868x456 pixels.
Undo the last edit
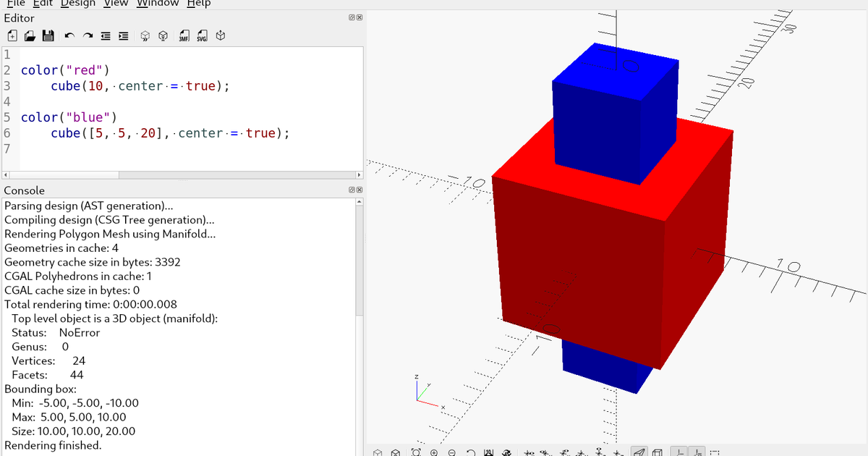coord(69,35)
